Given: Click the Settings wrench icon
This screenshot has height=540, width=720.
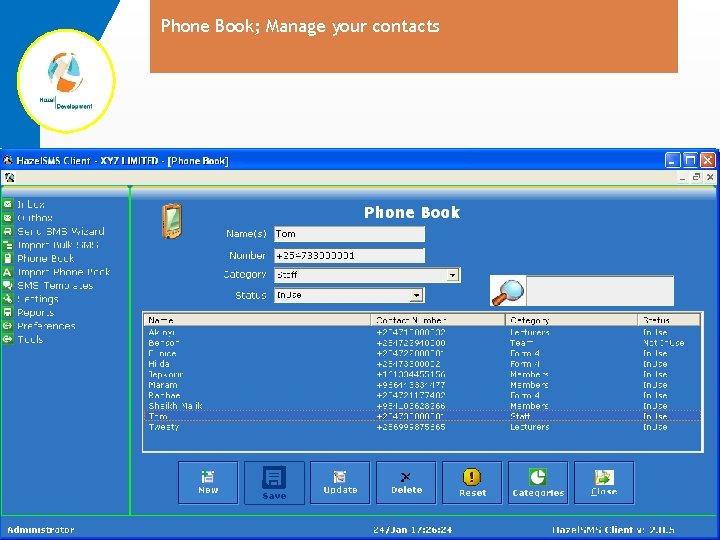Looking at the screenshot, I should [8, 299].
